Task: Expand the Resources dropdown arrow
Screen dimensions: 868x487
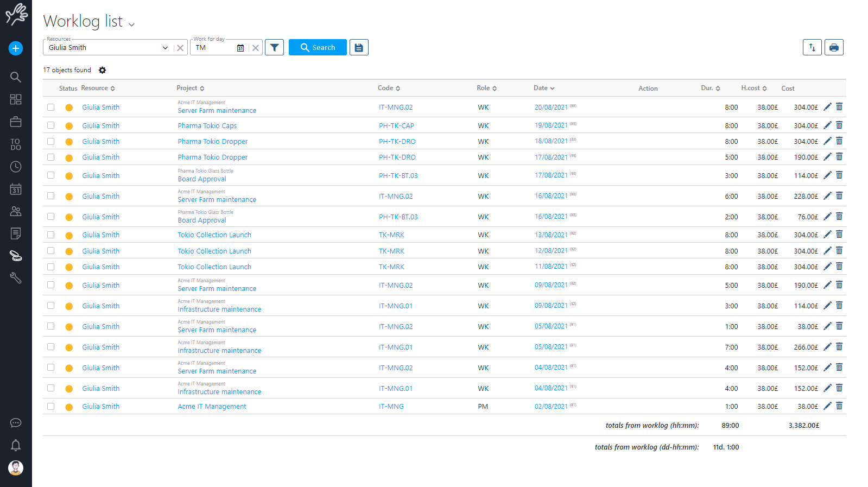Action: [165, 48]
